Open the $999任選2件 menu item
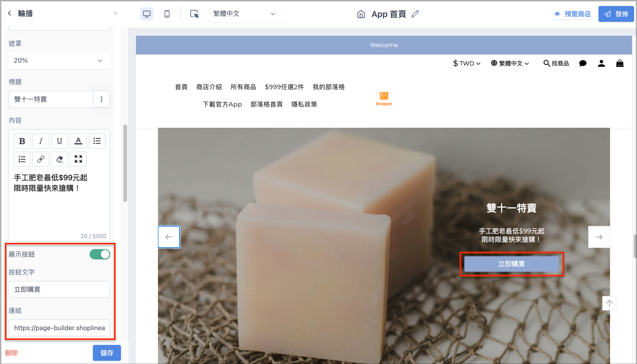This screenshot has height=364, width=637. pyautogui.click(x=284, y=87)
